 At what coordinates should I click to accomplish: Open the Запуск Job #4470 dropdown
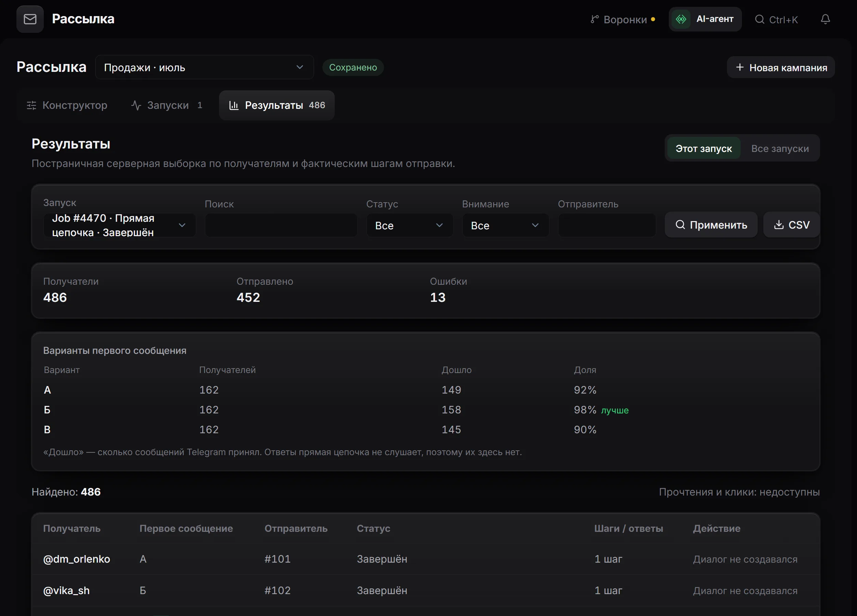119,225
